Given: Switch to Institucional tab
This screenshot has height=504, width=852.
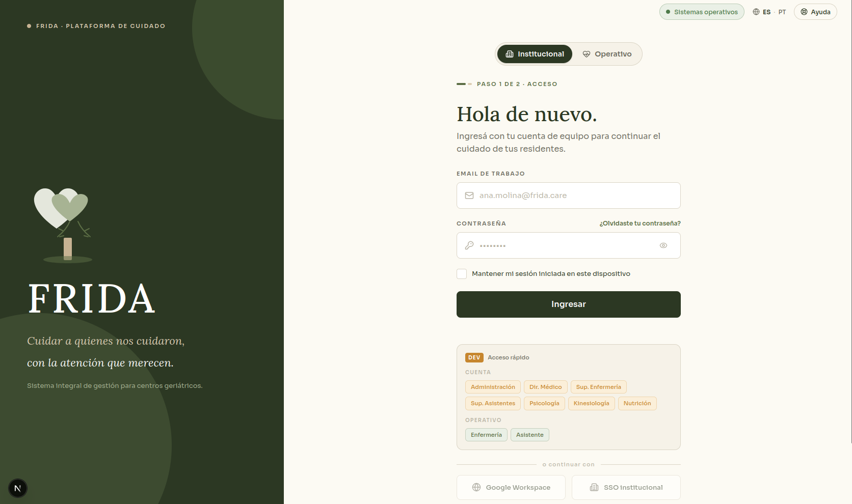Looking at the screenshot, I should point(535,54).
